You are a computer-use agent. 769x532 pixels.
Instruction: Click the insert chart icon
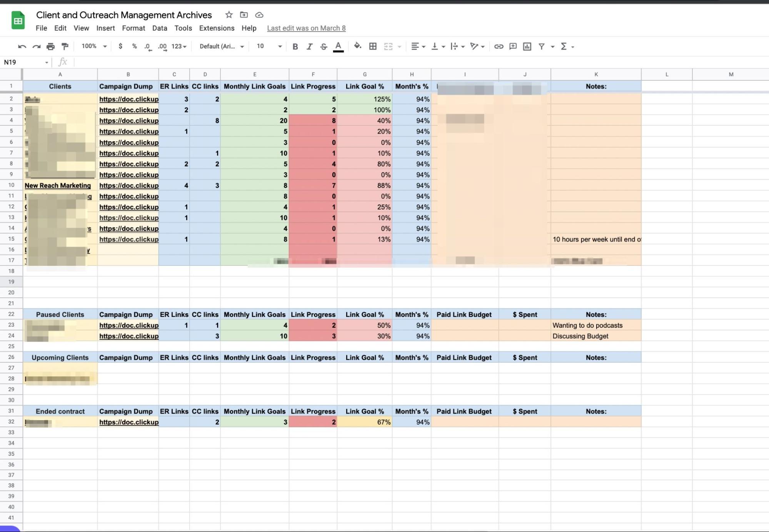[527, 47]
